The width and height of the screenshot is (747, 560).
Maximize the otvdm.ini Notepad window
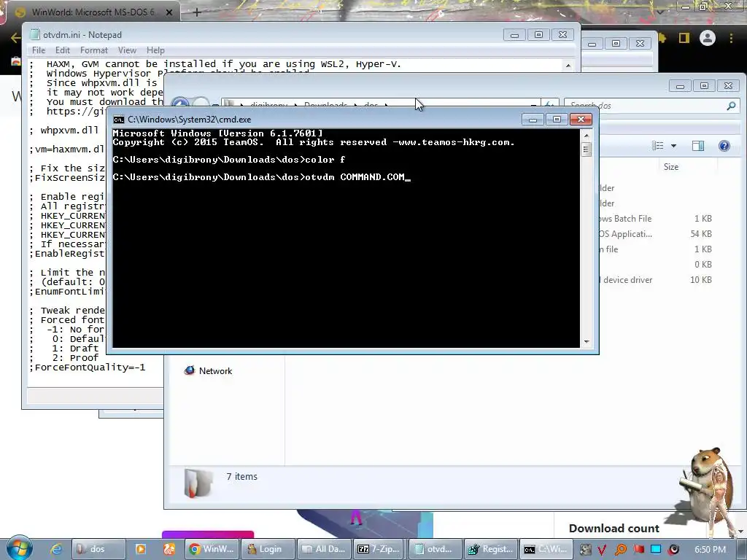pos(539,35)
